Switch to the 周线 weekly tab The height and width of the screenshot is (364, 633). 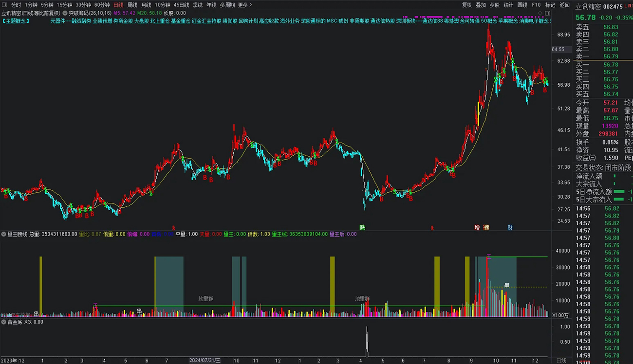(132, 5)
